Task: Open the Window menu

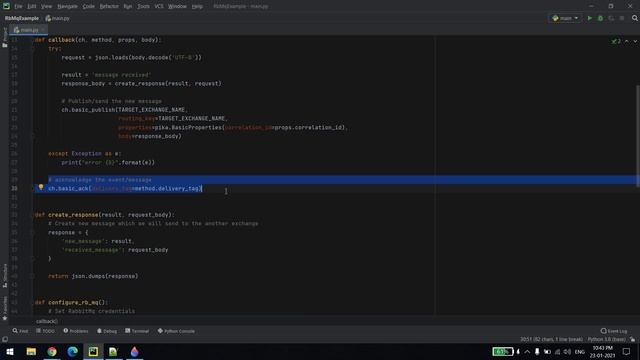Action: point(177,7)
